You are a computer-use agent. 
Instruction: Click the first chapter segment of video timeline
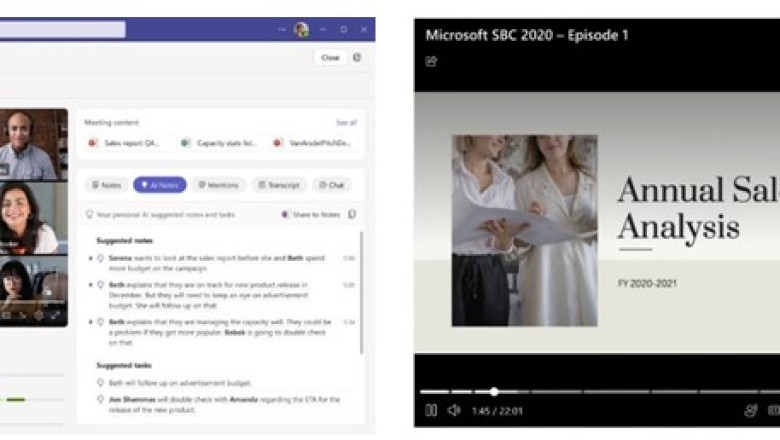(434, 392)
